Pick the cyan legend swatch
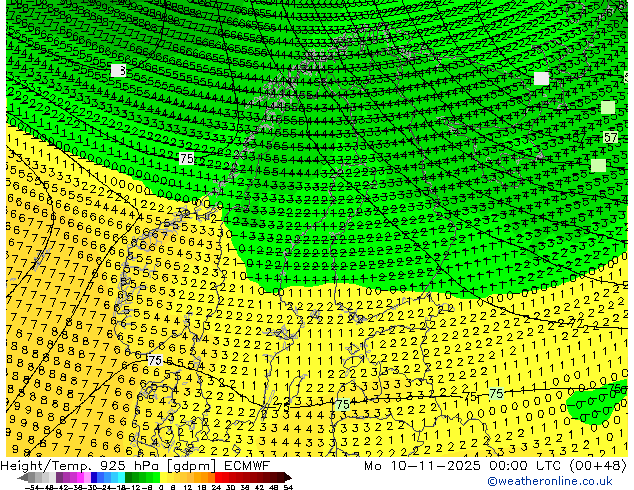 pyautogui.click(x=122, y=478)
